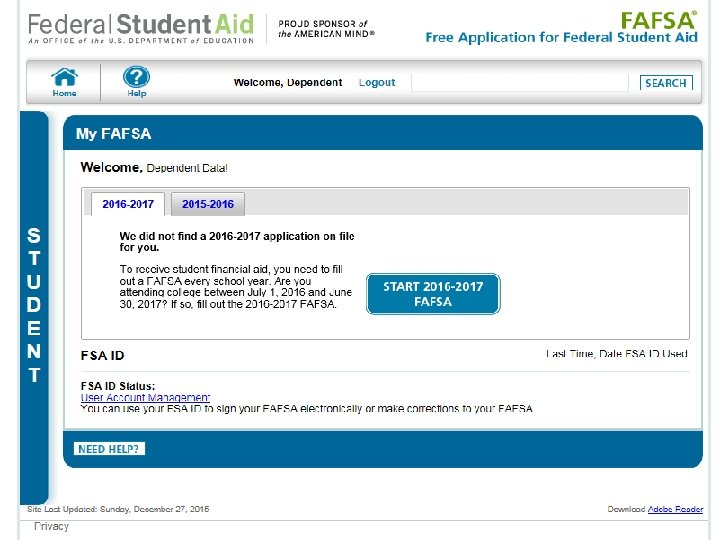The height and width of the screenshot is (540, 720).
Task: Open the Privacy link in the footer
Action: click(x=52, y=526)
